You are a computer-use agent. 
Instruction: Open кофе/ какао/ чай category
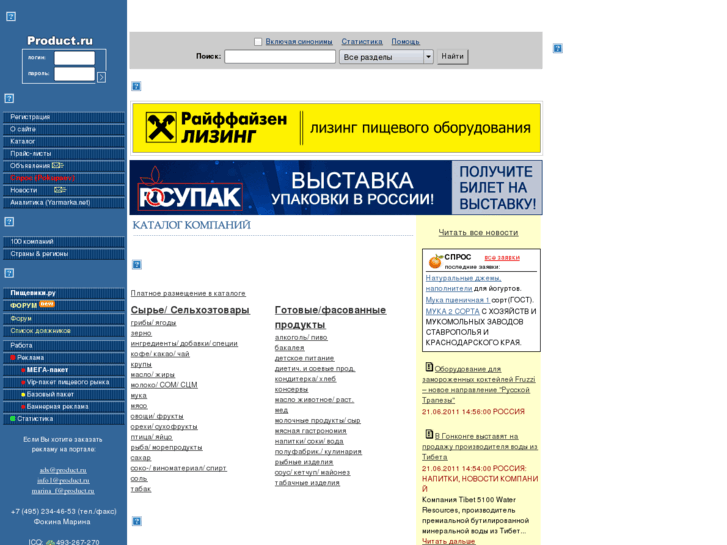[x=160, y=353]
